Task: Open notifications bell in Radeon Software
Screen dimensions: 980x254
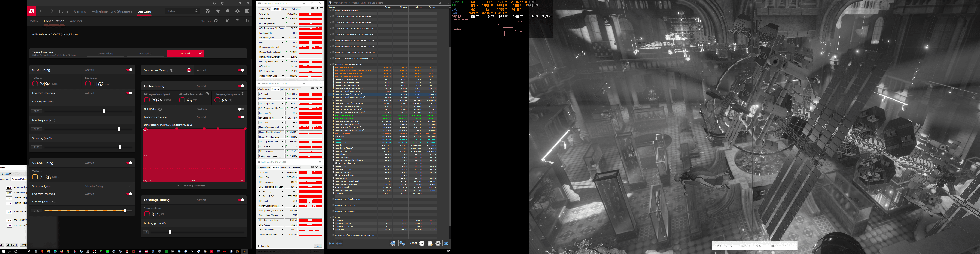Action: [227, 11]
